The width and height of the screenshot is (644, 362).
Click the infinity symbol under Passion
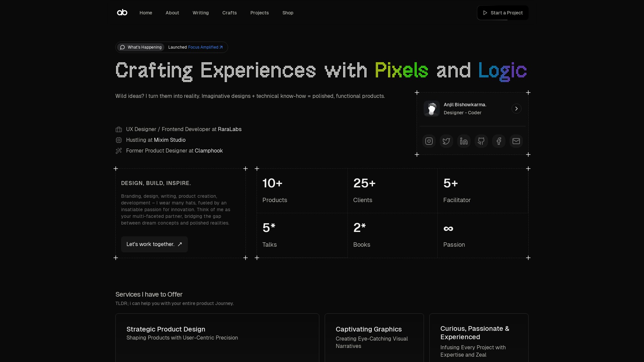(x=448, y=229)
